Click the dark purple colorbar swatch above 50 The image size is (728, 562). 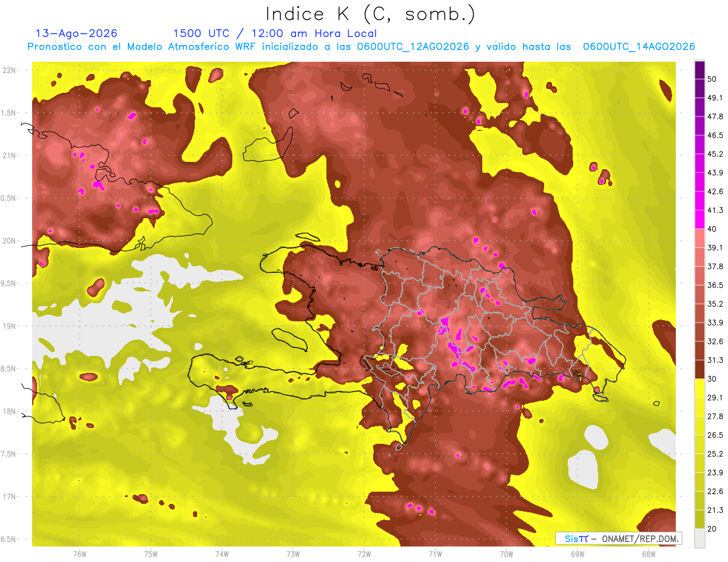699,70
